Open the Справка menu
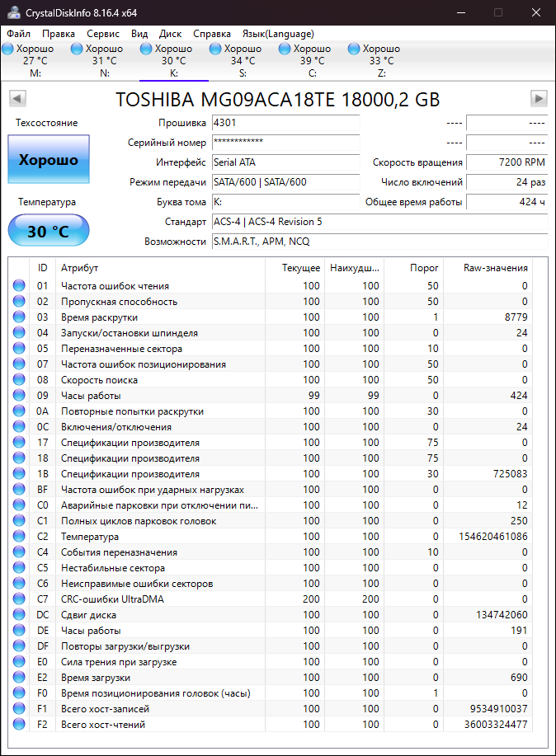Screen dimensions: 556x756 pyautogui.click(x=212, y=34)
